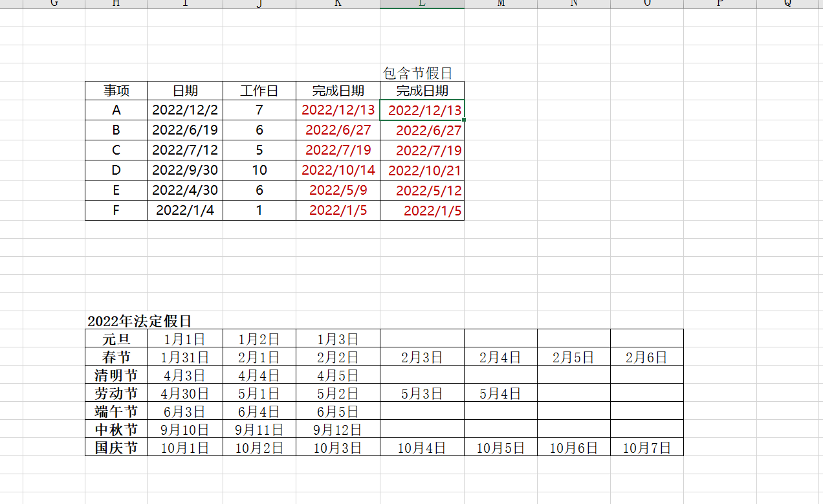The height and width of the screenshot is (504, 823).
Task: Click the start date 2022/6/19
Action: (x=185, y=130)
